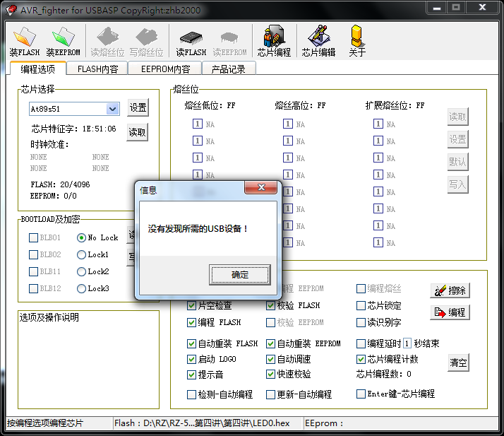Toggle the 校验 EEPROM checkbox
This screenshot has width=504, height=436.
tap(270, 322)
